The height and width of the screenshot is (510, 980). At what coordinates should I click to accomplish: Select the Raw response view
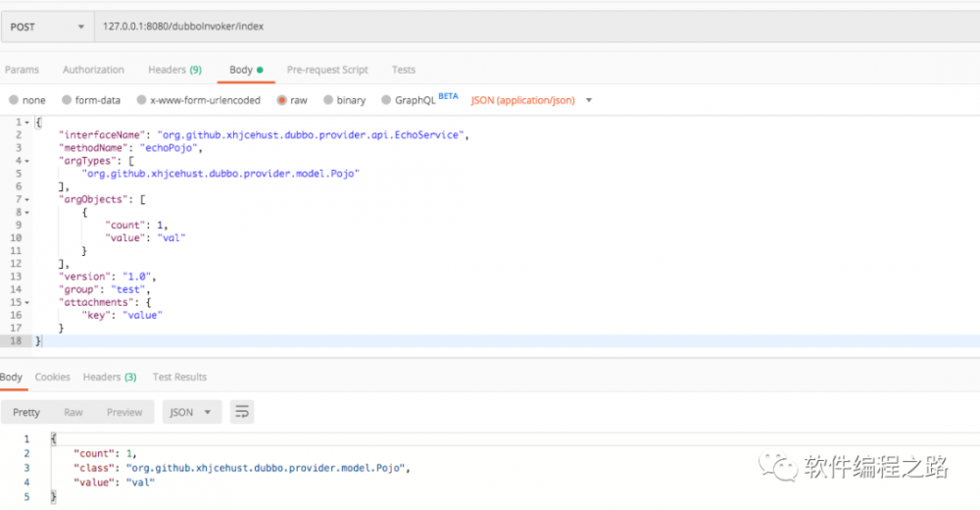pyautogui.click(x=73, y=412)
